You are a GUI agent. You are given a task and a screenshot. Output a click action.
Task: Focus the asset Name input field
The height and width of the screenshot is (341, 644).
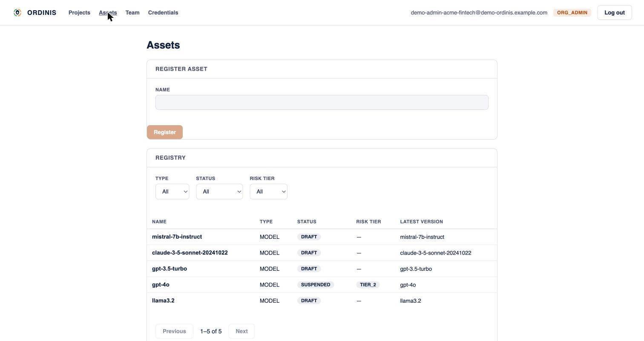[x=322, y=103]
